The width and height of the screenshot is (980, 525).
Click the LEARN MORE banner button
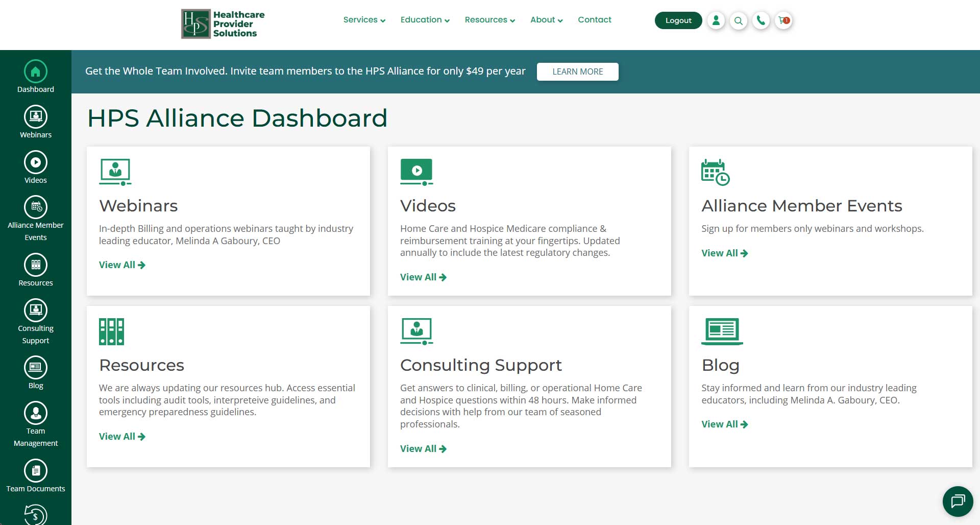577,71
